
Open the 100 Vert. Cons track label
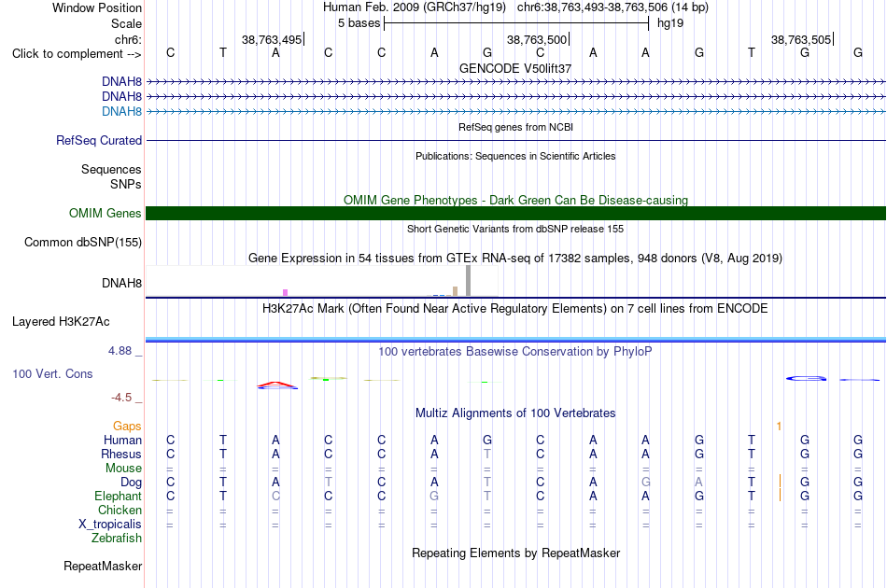click(x=52, y=373)
